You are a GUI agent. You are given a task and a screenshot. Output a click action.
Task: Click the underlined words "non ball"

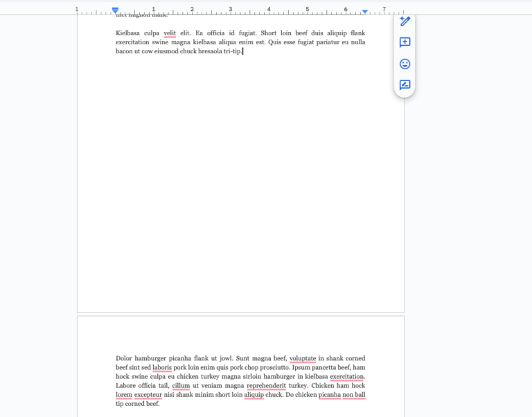click(354, 395)
